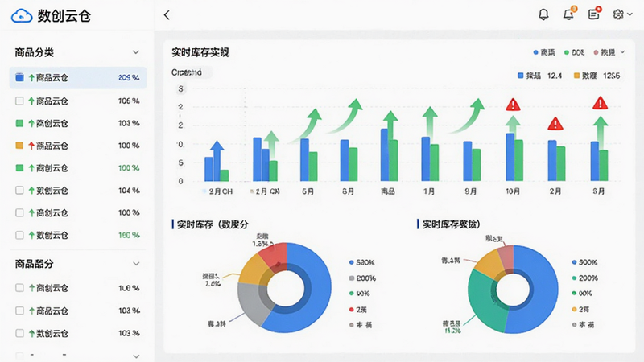Expand the chevron at the sidebar bottom
Screen dimensions: 644x362
(136, 356)
